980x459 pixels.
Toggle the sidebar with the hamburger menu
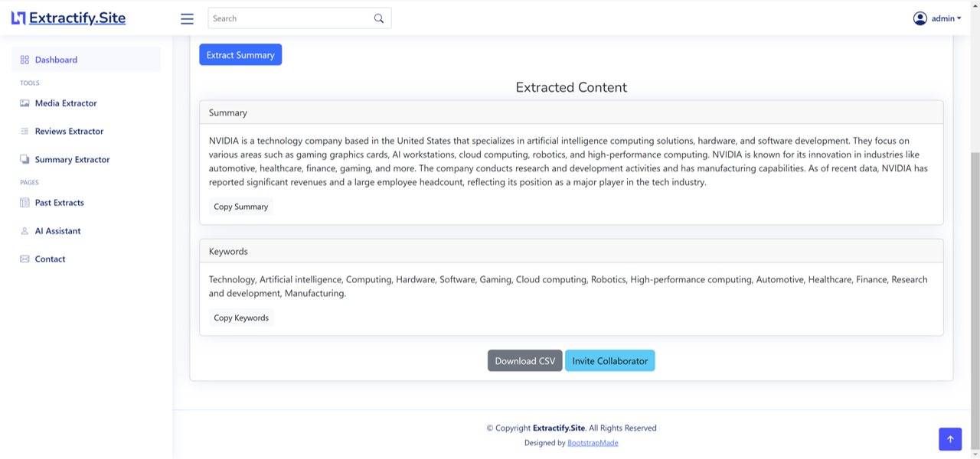click(187, 18)
